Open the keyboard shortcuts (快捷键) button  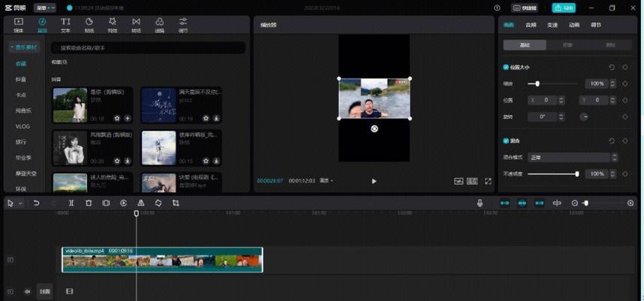coord(525,8)
